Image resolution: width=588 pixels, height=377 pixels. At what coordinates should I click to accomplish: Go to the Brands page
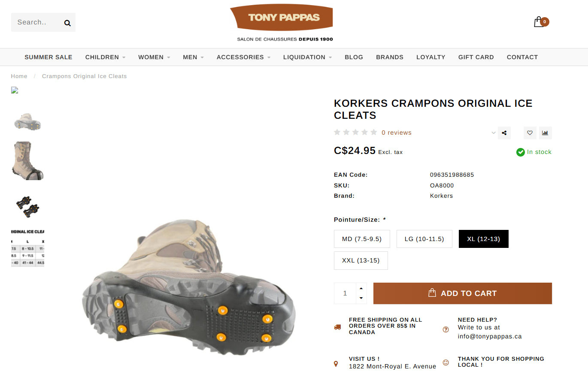pos(390,57)
